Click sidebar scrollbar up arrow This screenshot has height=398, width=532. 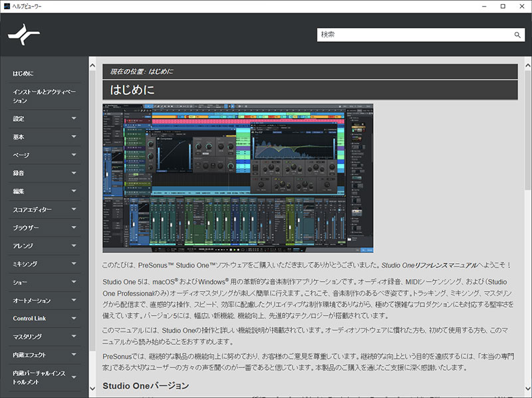pyautogui.click(x=92, y=65)
